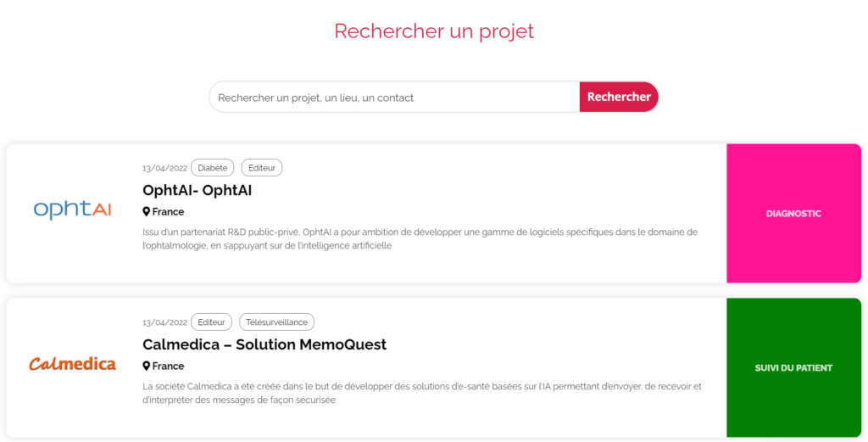Focus the project search input field
This screenshot has width=868, height=442.
tap(395, 97)
